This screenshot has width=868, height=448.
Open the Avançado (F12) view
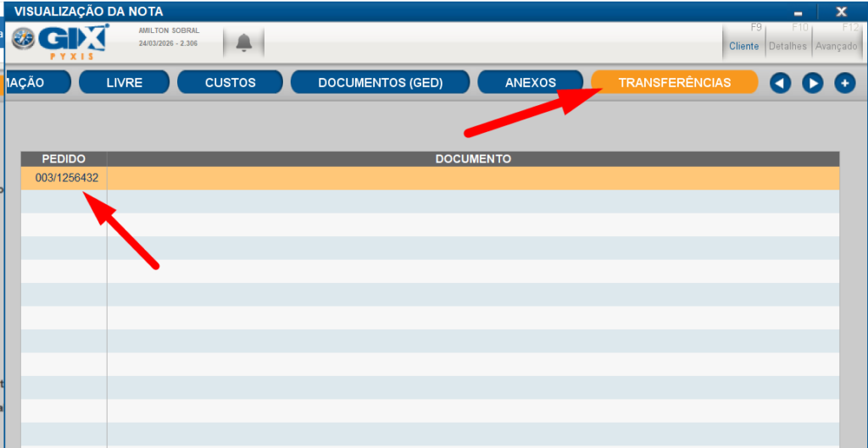tap(836, 40)
